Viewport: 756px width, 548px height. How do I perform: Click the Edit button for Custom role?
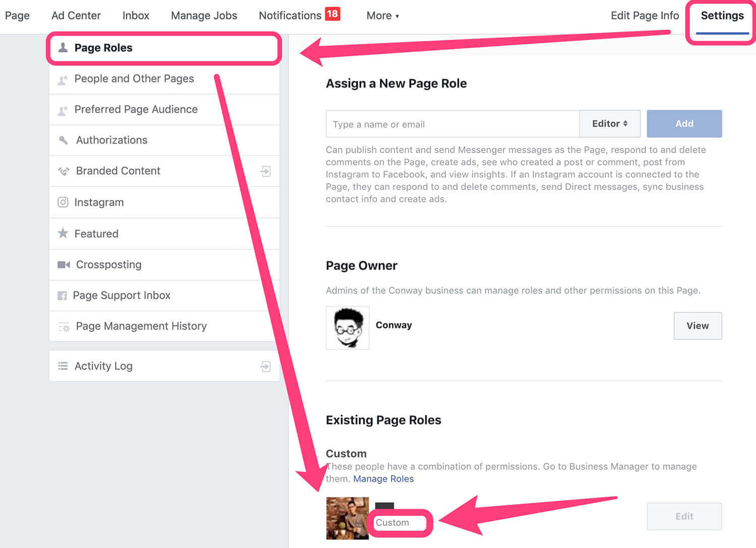(x=684, y=516)
